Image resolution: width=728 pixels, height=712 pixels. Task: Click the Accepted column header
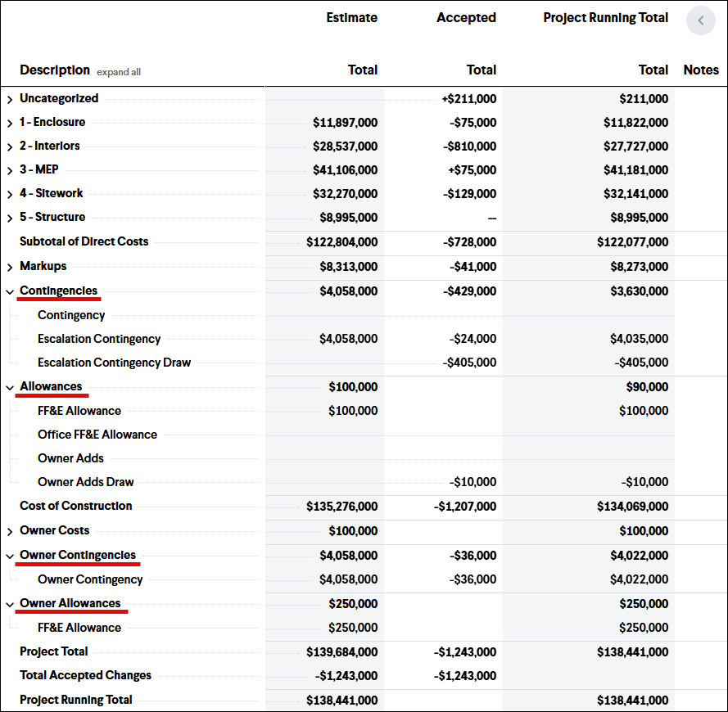click(466, 17)
